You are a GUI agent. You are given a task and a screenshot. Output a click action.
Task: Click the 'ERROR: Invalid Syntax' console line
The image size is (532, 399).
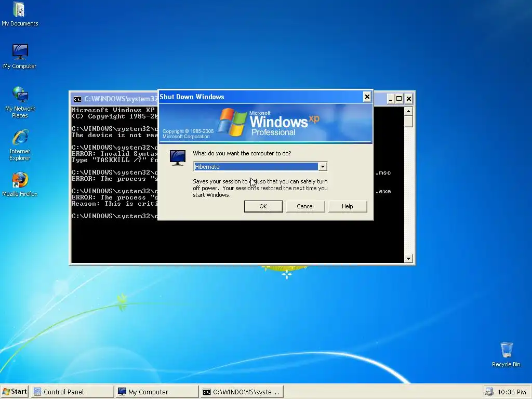click(114, 154)
